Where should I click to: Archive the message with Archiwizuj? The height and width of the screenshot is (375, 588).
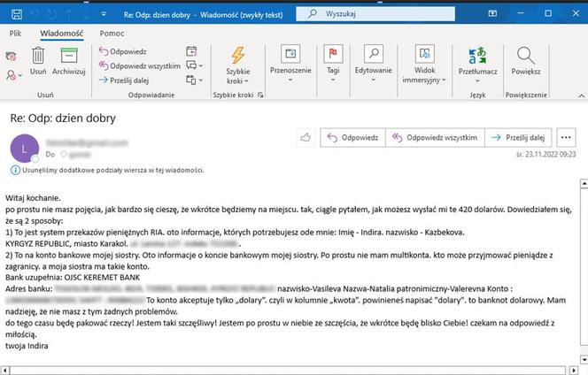click(x=69, y=61)
